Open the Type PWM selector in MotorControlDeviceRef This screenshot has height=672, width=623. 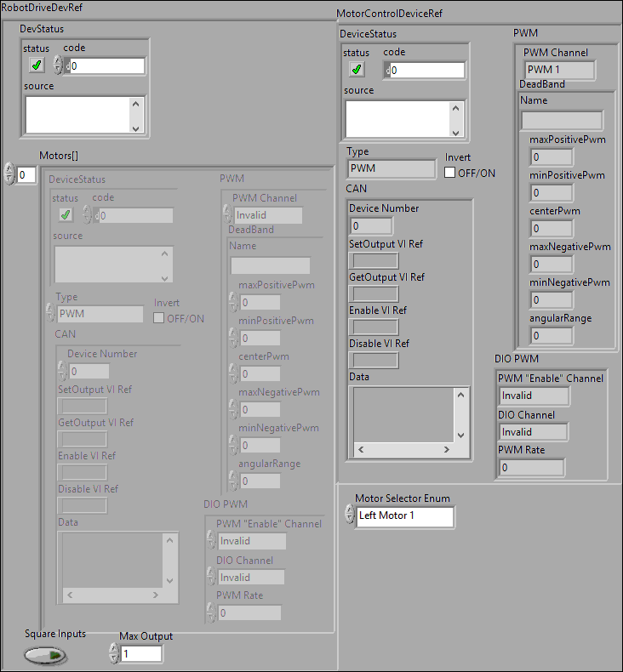point(392,168)
